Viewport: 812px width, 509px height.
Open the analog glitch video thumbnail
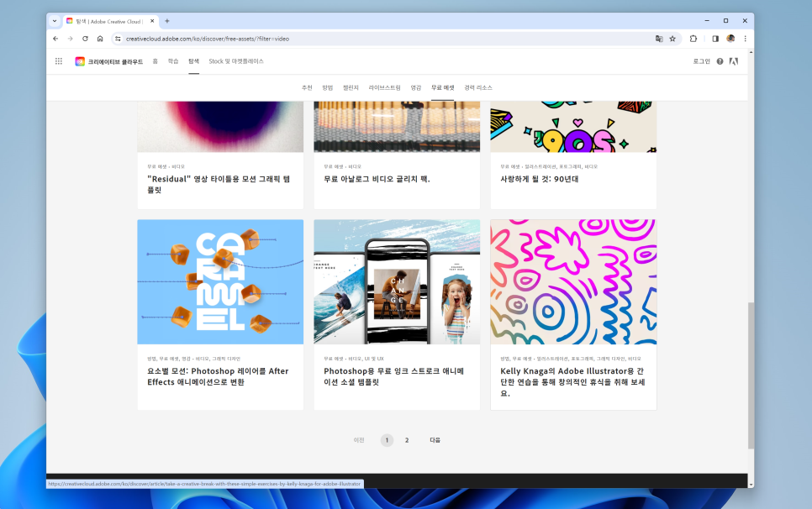397,127
